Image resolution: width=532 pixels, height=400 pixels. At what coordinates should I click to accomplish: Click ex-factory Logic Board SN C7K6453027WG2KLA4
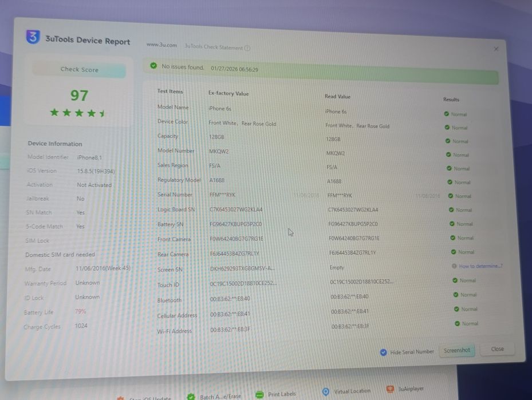(x=236, y=209)
